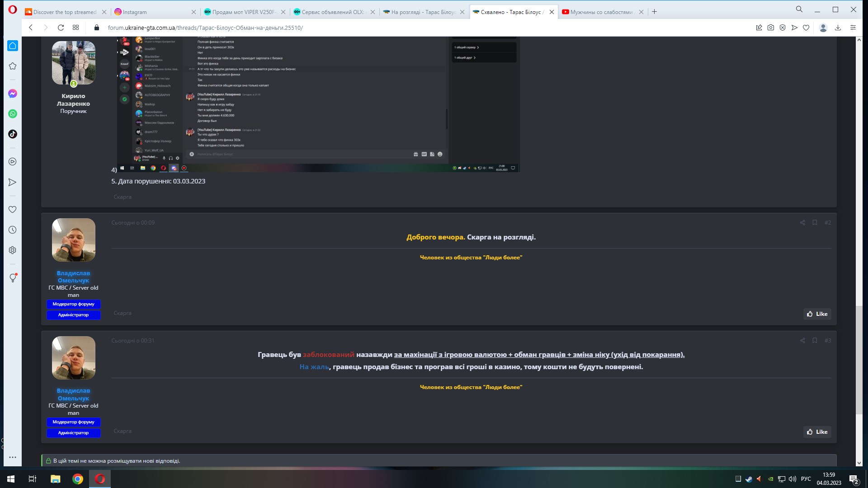The height and width of the screenshot is (488, 868).
Task: Bookmark post #2 icon
Action: click(815, 223)
